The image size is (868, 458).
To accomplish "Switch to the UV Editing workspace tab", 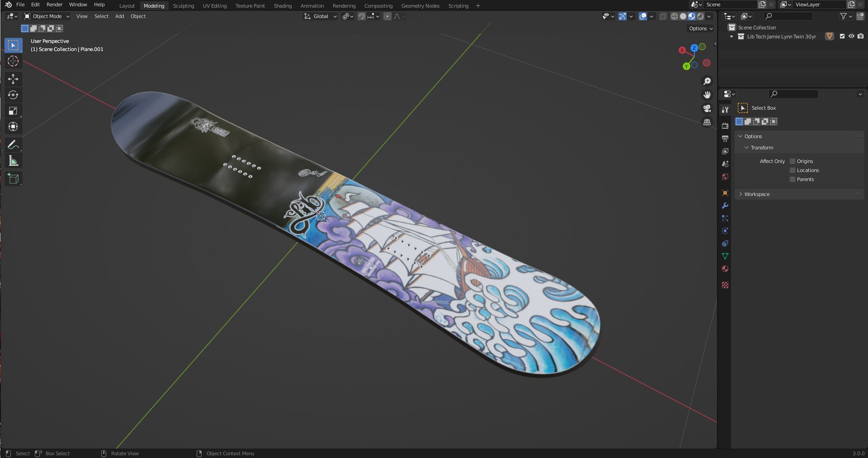I will 215,6.
